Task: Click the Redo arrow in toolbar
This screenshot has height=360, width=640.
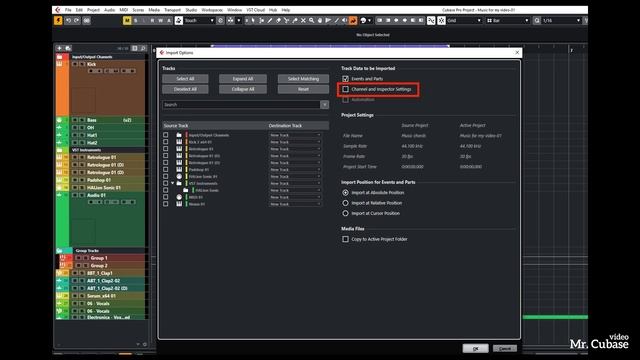Action: pyautogui.click(x=76, y=20)
